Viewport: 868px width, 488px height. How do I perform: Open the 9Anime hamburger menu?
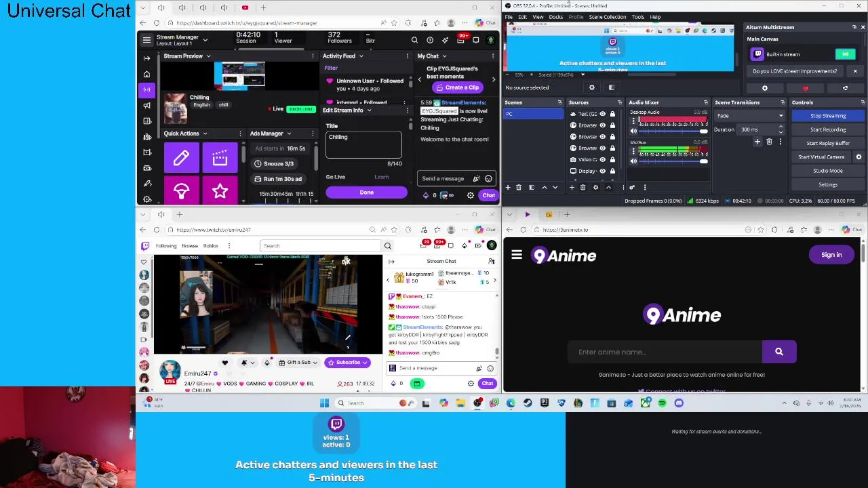tap(517, 255)
